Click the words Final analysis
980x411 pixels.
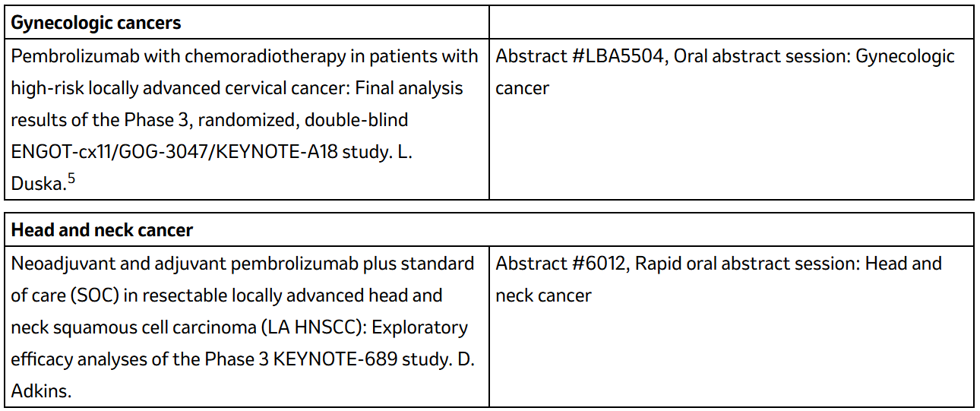click(408, 88)
